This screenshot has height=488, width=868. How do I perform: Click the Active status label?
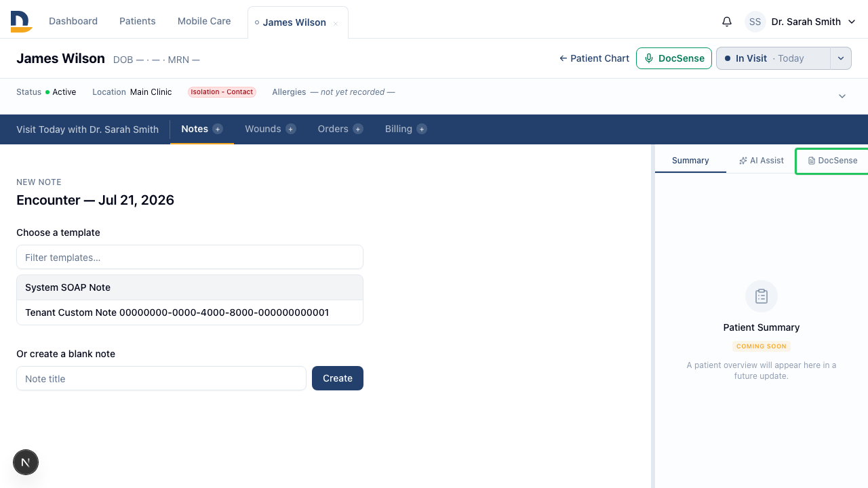tap(64, 92)
